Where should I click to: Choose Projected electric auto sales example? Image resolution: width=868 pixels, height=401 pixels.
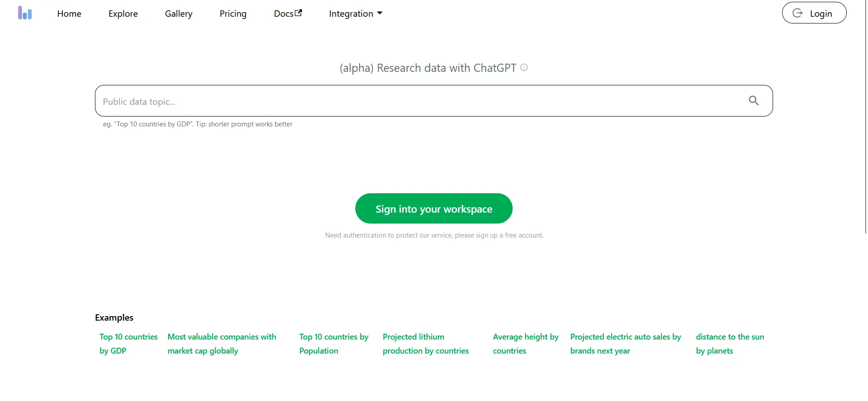625,344
